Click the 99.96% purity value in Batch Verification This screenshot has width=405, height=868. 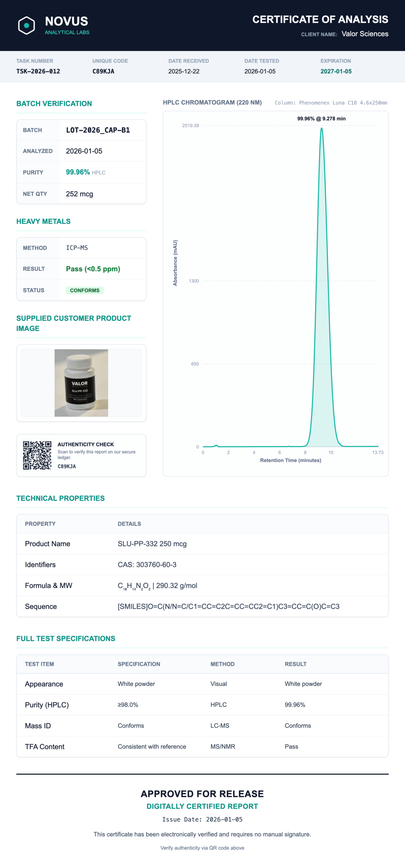click(78, 172)
